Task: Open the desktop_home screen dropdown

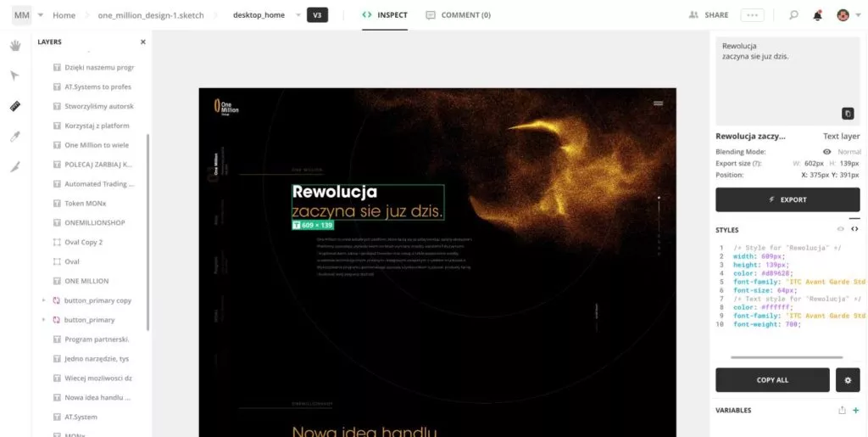Action: (298, 15)
